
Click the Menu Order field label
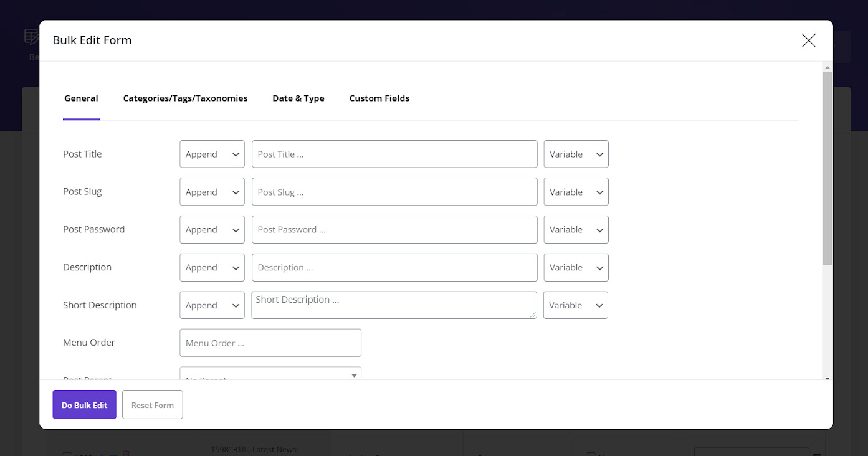pyautogui.click(x=89, y=343)
